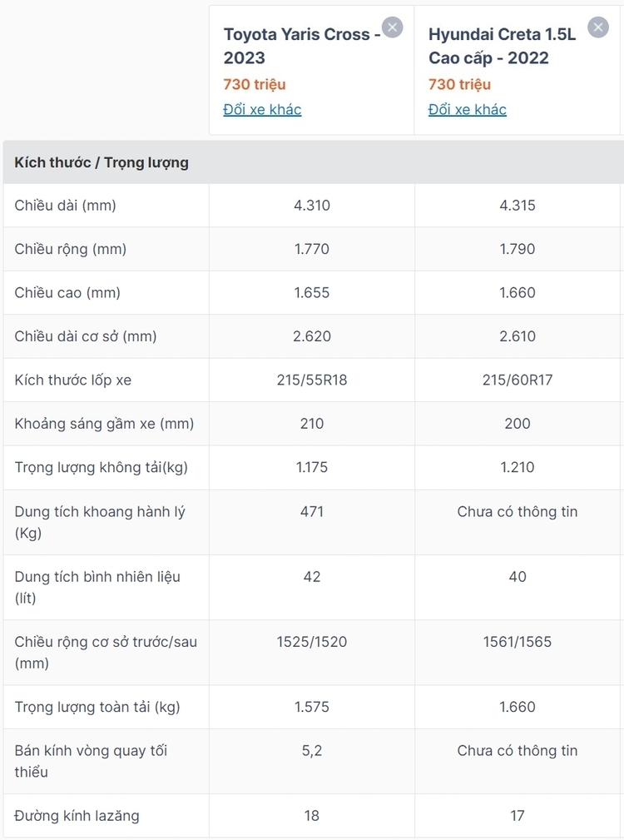Click Hyundai 'Chưa có thông tin' luggage cell

[518, 522]
